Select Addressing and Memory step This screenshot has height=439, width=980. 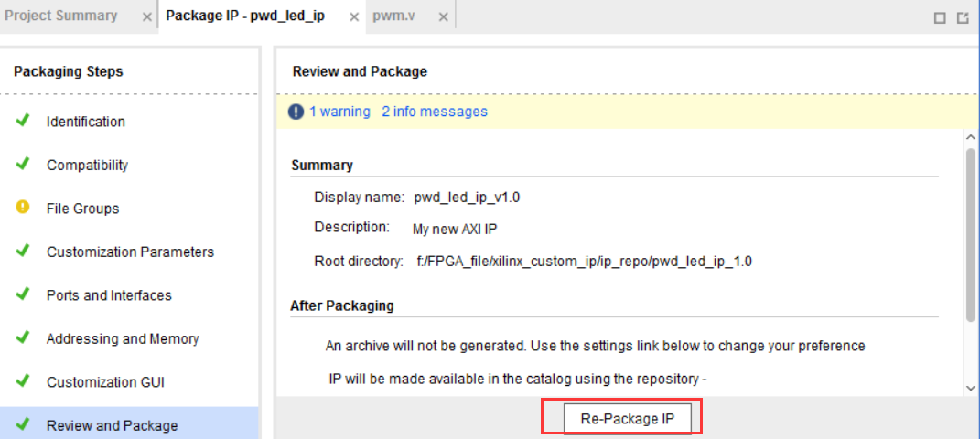pos(123,338)
